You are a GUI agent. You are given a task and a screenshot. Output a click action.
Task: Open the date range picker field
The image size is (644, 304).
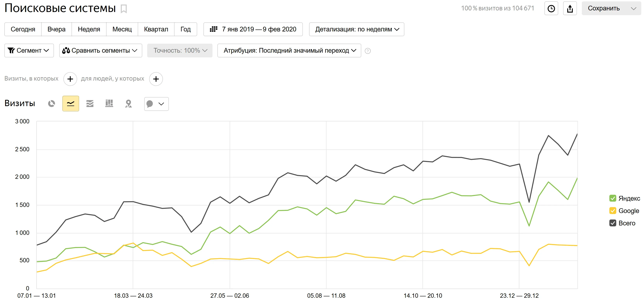pyautogui.click(x=253, y=29)
